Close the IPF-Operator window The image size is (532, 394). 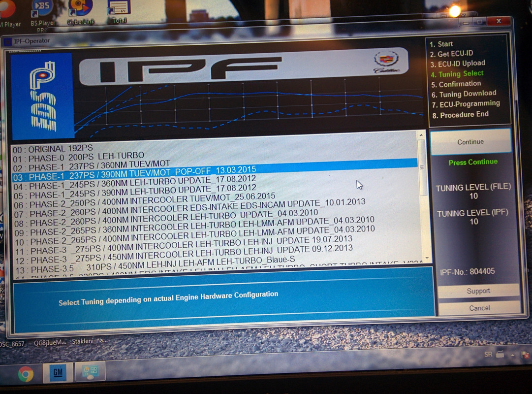click(x=499, y=21)
